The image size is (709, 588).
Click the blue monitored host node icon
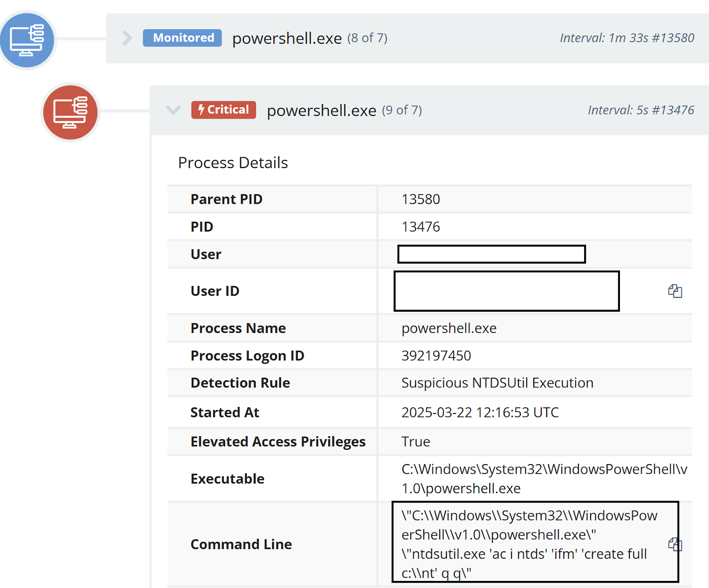point(27,40)
